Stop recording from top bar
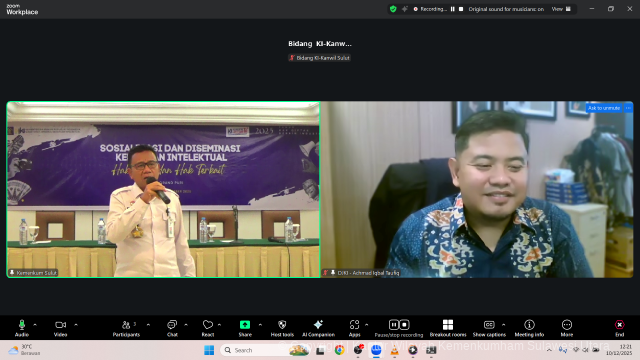This screenshot has height=360, width=640. point(461,9)
